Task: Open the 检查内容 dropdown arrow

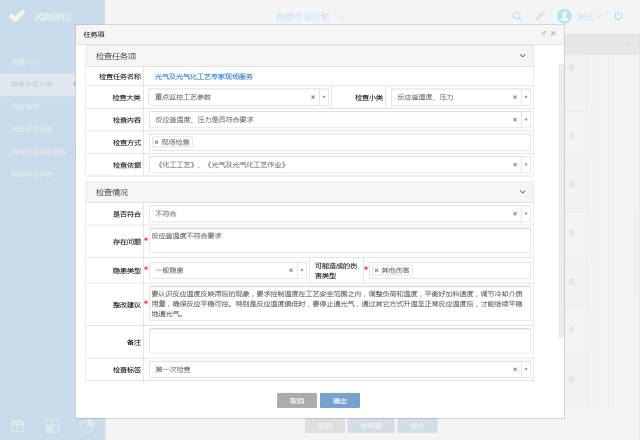Action: (526, 120)
